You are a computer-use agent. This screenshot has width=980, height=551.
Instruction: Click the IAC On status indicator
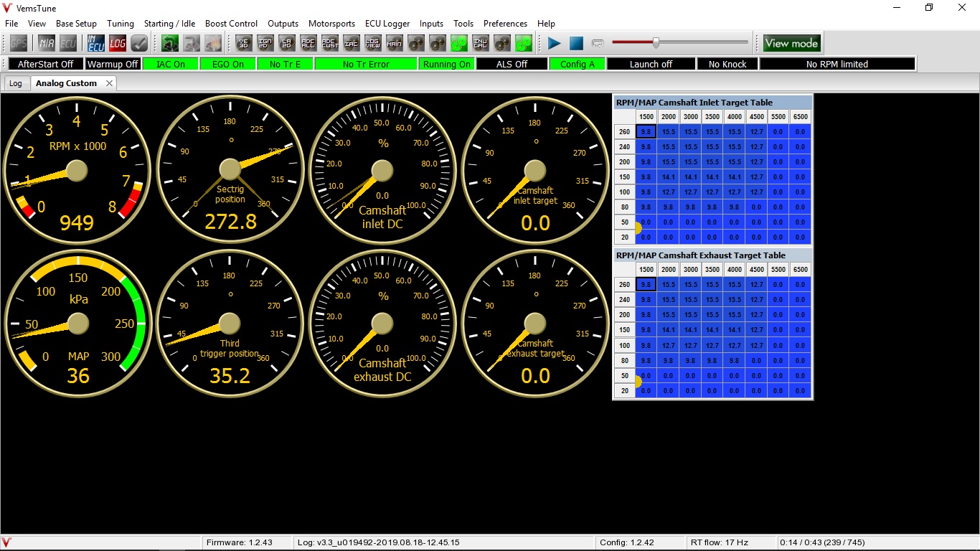(x=170, y=64)
